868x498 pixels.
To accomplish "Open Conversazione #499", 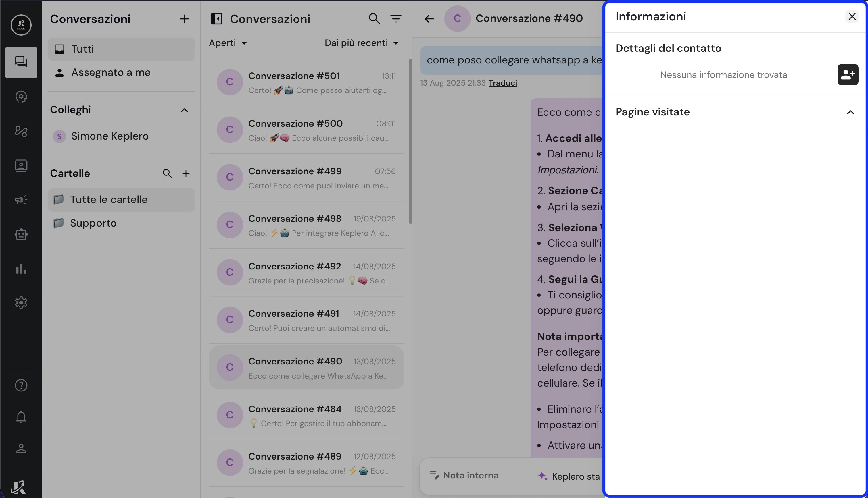I will pos(306,177).
